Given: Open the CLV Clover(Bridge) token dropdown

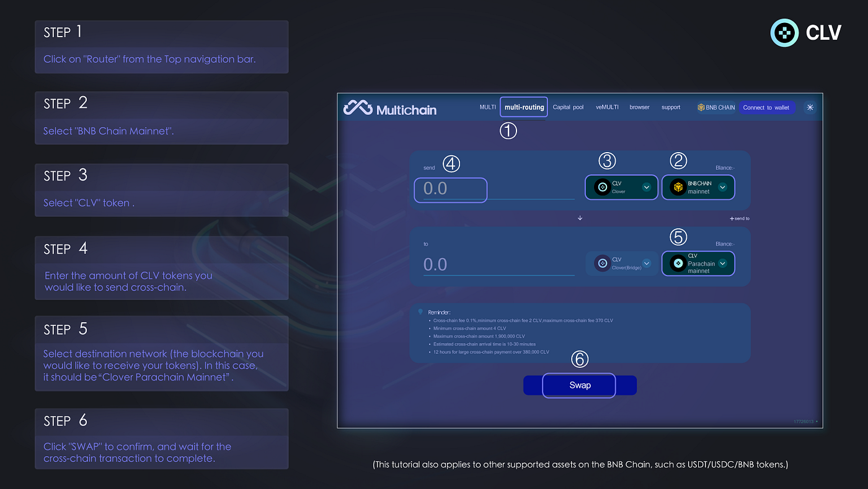Looking at the screenshot, I should pos(621,264).
